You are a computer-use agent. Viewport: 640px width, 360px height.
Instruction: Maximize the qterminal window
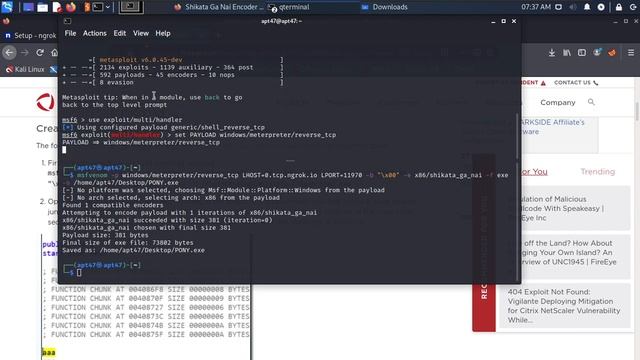click(x=503, y=21)
